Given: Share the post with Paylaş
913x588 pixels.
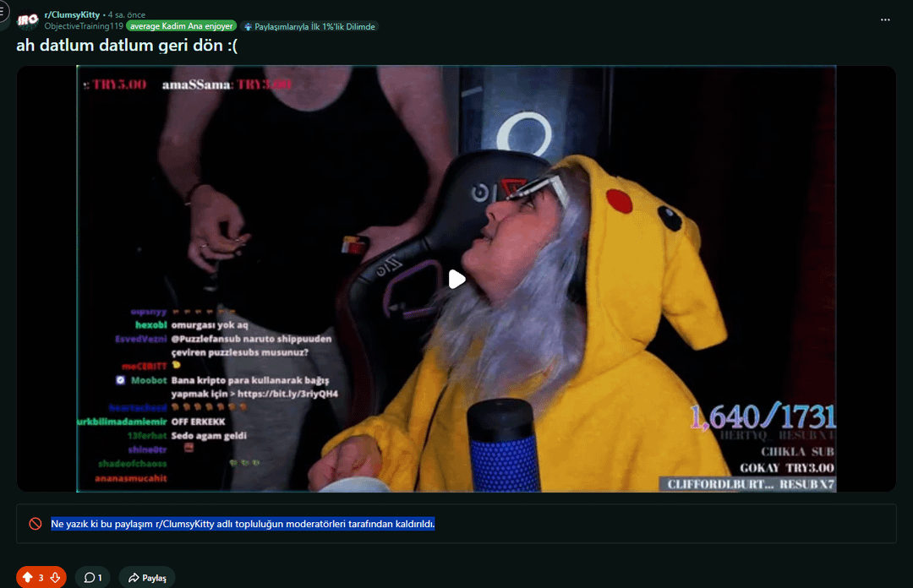Looking at the screenshot, I should pyautogui.click(x=147, y=578).
